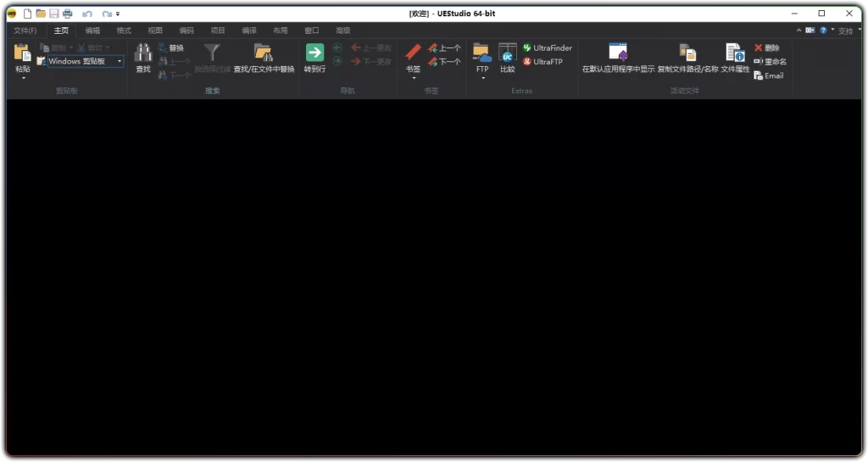This screenshot has height=462, width=868.
Task: Switch to the 项目 ribbon tab
Action: [x=218, y=31]
